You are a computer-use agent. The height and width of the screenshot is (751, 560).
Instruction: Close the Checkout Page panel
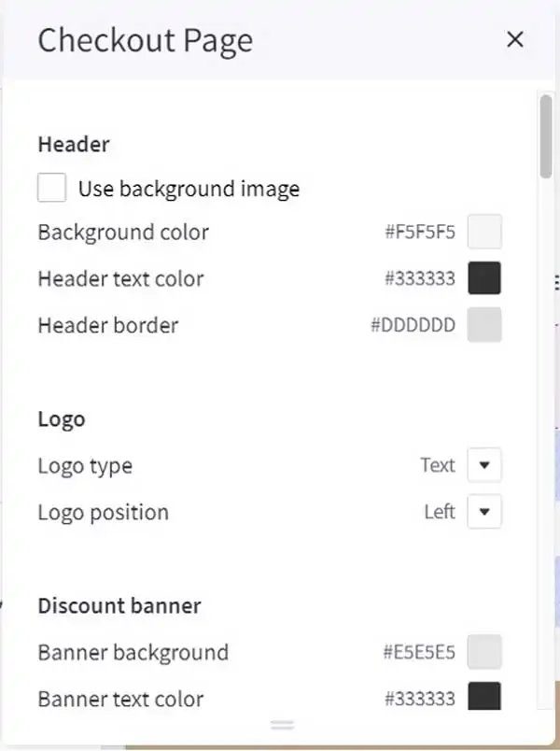pos(515,39)
